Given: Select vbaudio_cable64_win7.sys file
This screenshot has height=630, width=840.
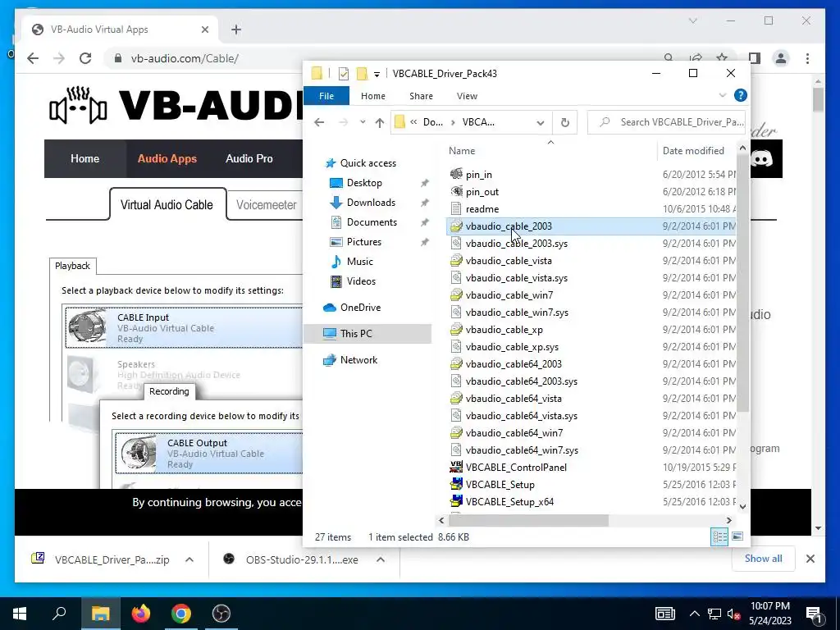Looking at the screenshot, I should tap(514, 450).
